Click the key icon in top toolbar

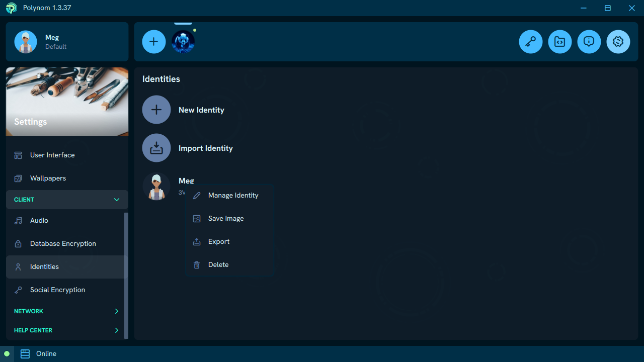530,42
